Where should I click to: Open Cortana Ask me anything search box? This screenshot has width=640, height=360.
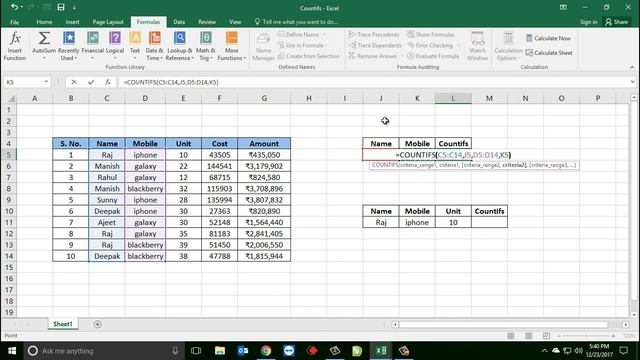(x=102, y=351)
